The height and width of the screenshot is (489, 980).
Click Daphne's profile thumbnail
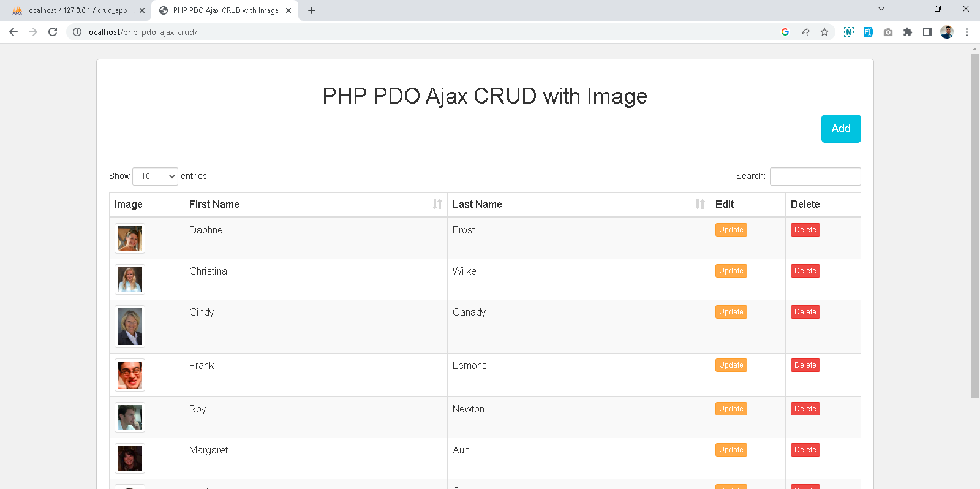click(x=130, y=238)
